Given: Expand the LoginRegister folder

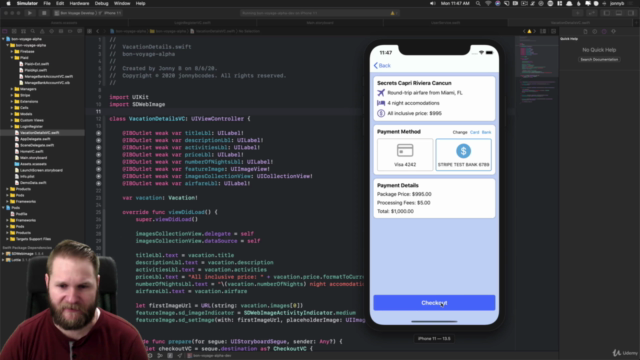Looking at the screenshot, I should tap(12, 127).
